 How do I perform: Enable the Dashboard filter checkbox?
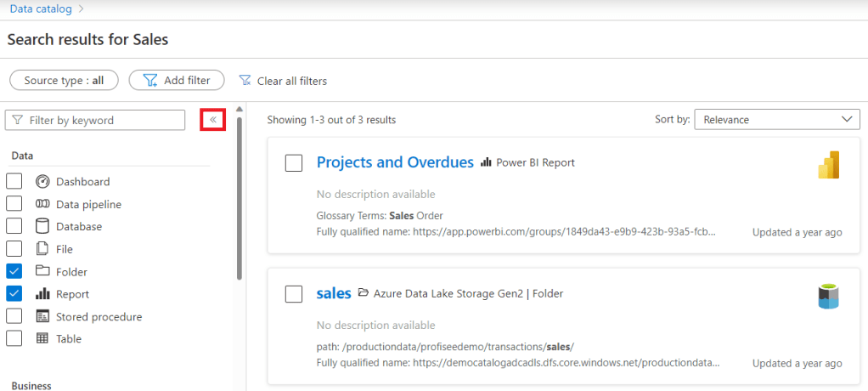[14, 182]
